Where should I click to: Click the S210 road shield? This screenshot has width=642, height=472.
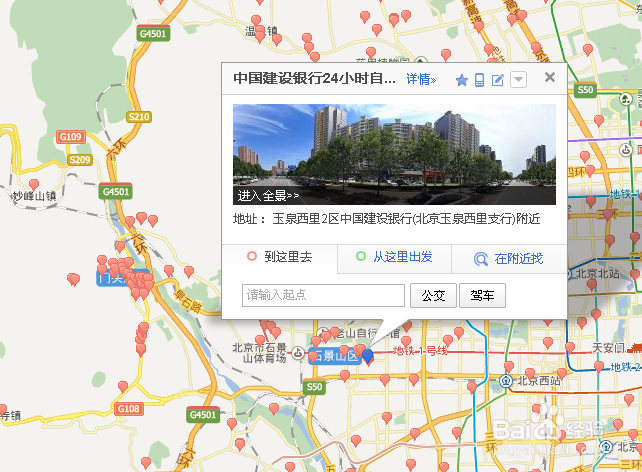click(x=139, y=117)
